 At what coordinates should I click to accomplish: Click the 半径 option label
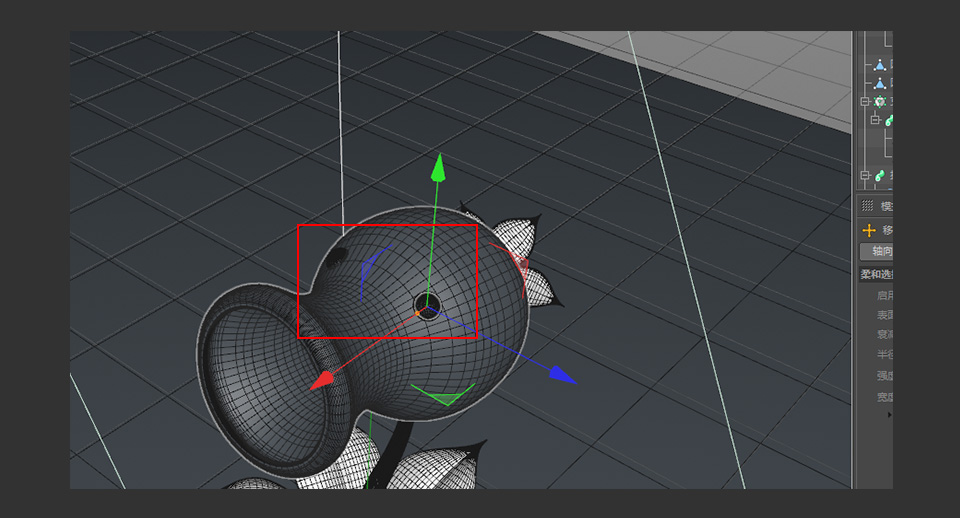pos(885,355)
